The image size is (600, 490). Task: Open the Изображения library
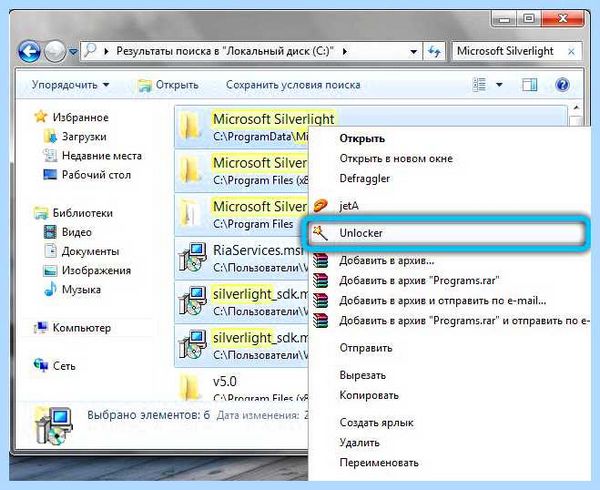point(96,270)
